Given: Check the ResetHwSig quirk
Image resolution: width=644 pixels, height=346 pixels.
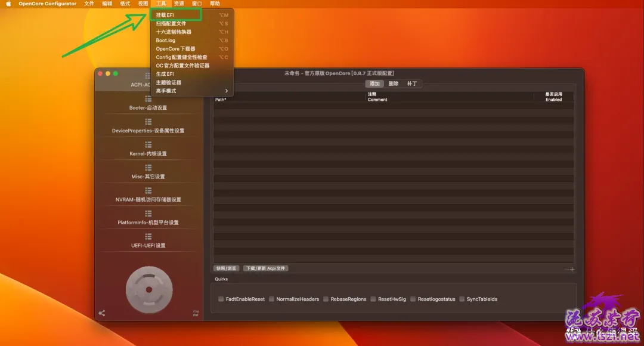Looking at the screenshot, I should [373, 299].
